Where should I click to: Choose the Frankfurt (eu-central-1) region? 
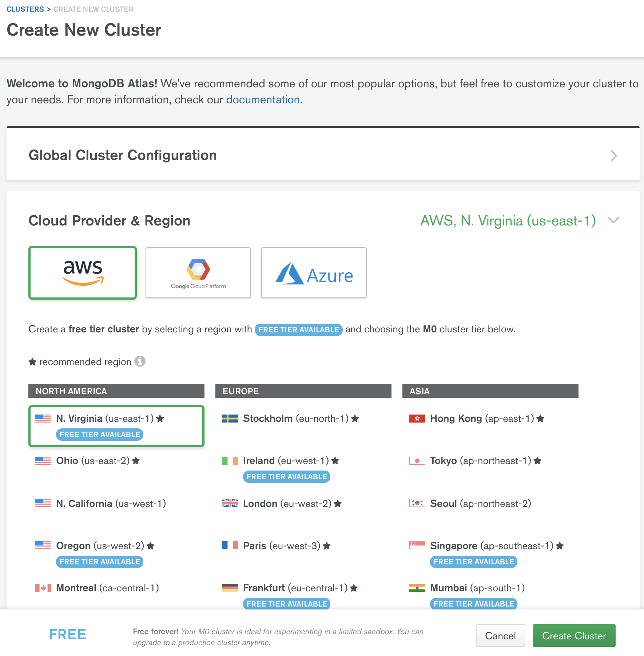click(295, 588)
